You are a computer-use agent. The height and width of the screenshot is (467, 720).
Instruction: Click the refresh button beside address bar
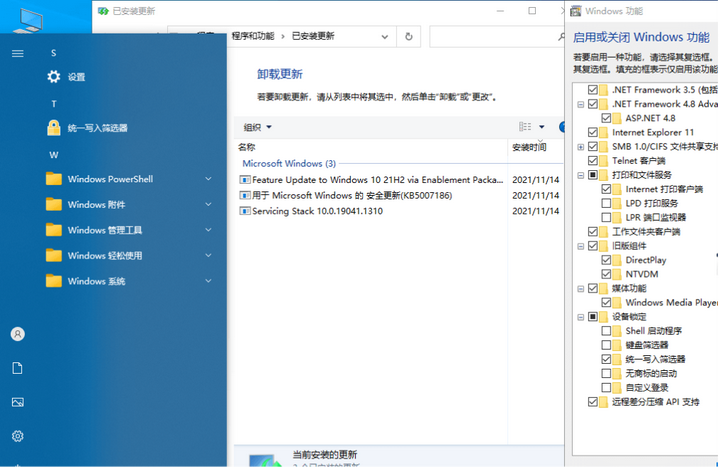tap(409, 36)
